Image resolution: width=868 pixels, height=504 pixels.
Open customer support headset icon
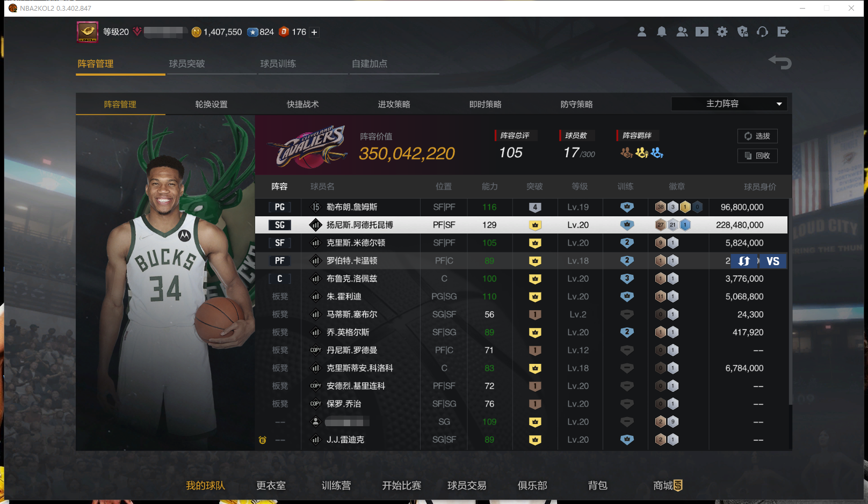click(762, 32)
